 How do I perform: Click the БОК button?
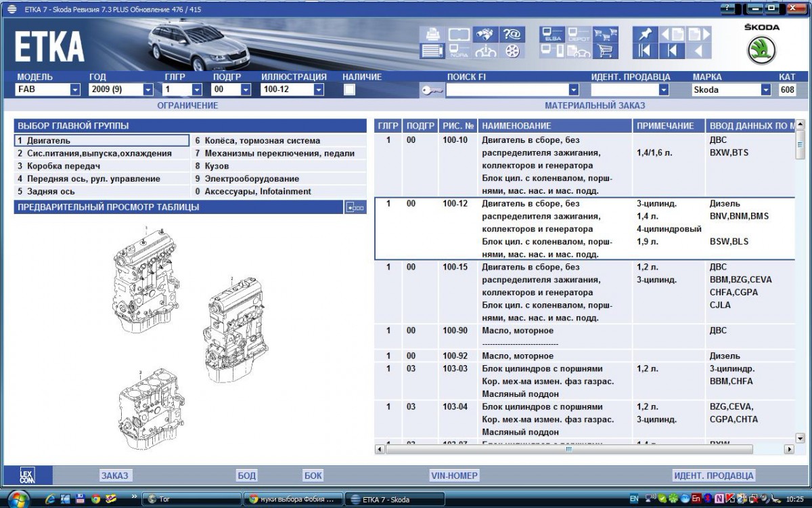313,475
